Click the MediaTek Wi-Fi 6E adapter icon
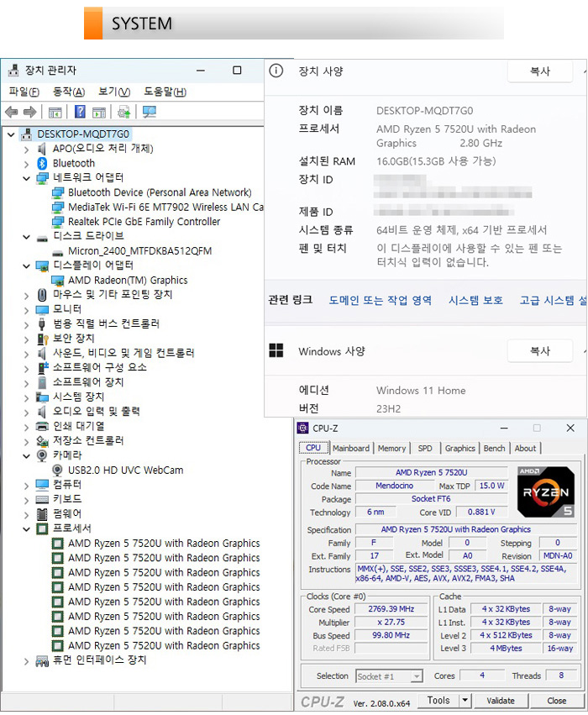 57,208
